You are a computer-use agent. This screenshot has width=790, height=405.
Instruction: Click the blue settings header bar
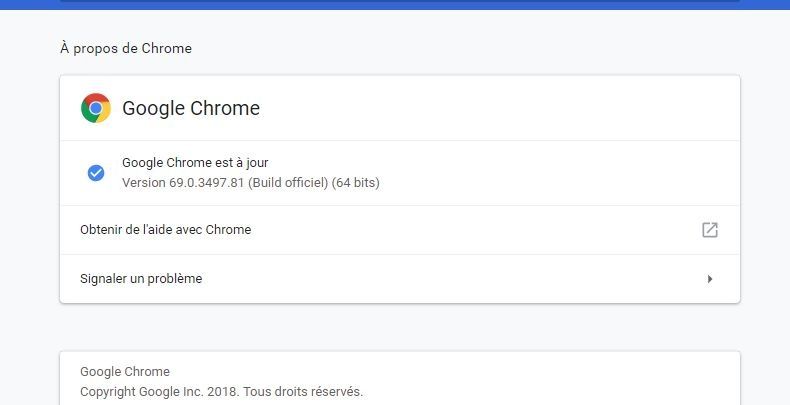pyautogui.click(x=395, y=5)
